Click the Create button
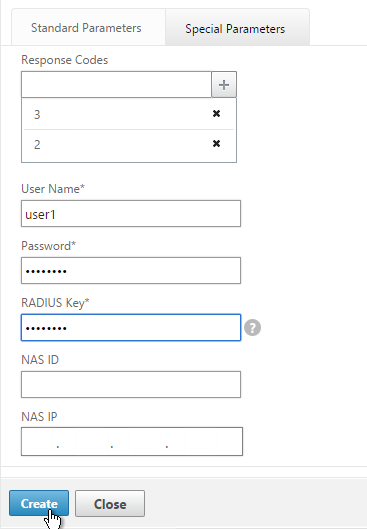Viewport: 367px width, 529px height. tap(39, 503)
